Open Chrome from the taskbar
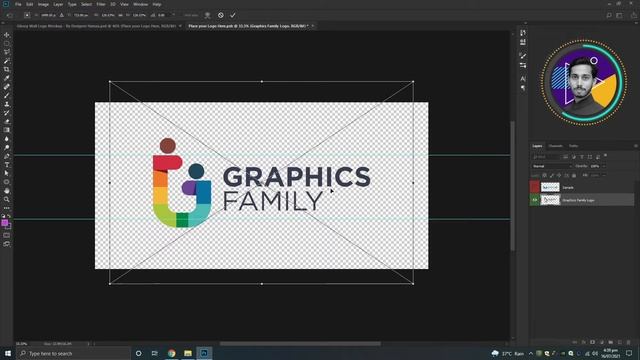The height and width of the screenshot is (360, 640). pyautogui.click(x=171, y=353)
